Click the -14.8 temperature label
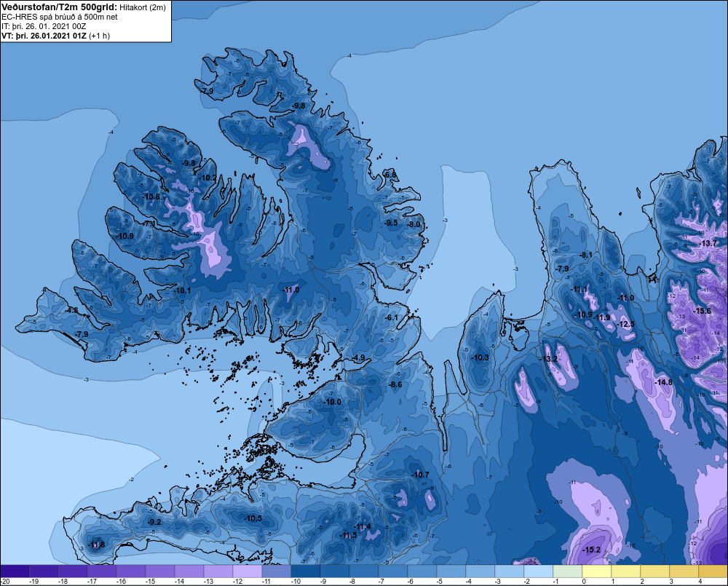The width and height of the screenshot is (728, 586). pos(663,382)
